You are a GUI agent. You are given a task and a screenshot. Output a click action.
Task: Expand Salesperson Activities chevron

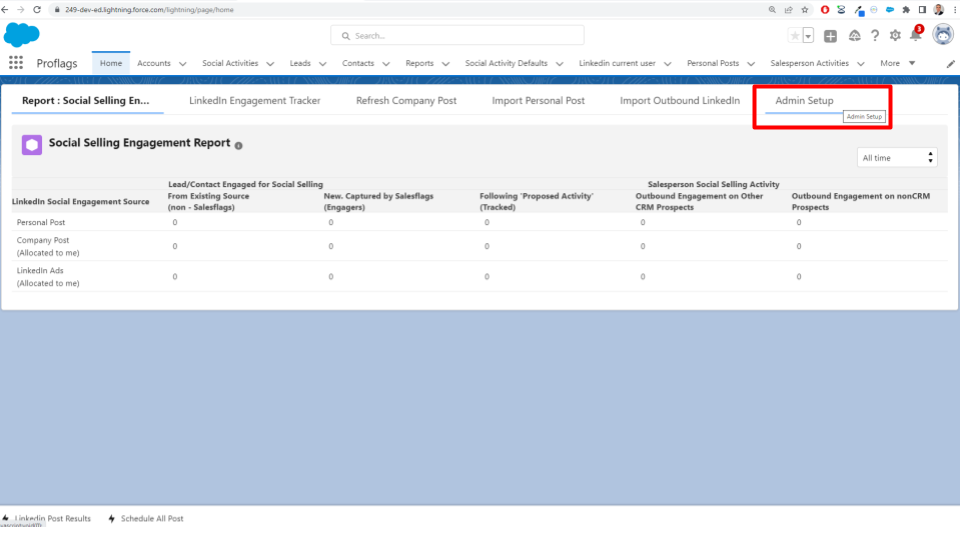coord(861,64)
